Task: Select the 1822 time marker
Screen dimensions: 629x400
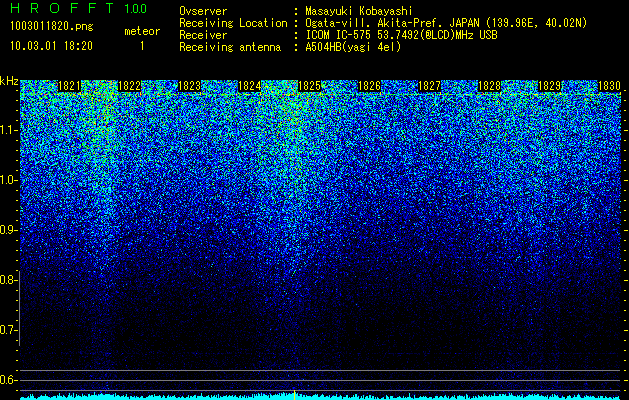Action: [x=129, y=86]
